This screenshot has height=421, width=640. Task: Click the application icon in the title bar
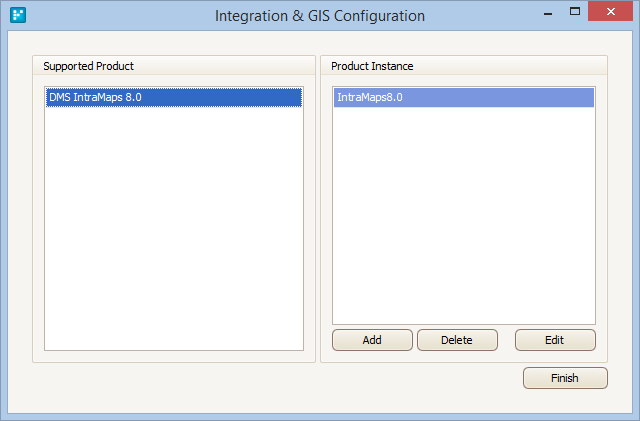(x=18, y=15)
